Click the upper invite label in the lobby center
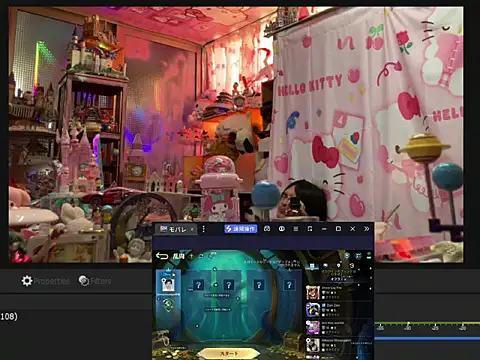The width and height of the screenshot is (480, 360). click(x=217, y=295)
